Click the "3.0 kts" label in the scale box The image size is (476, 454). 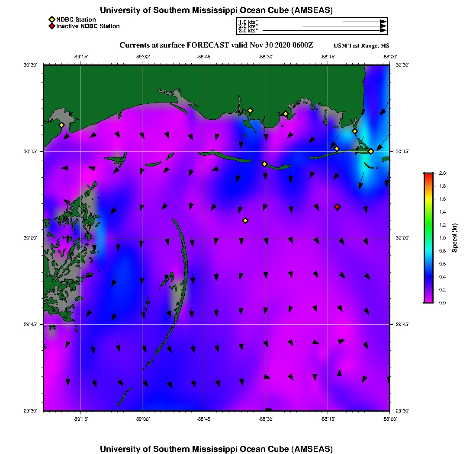248,31
